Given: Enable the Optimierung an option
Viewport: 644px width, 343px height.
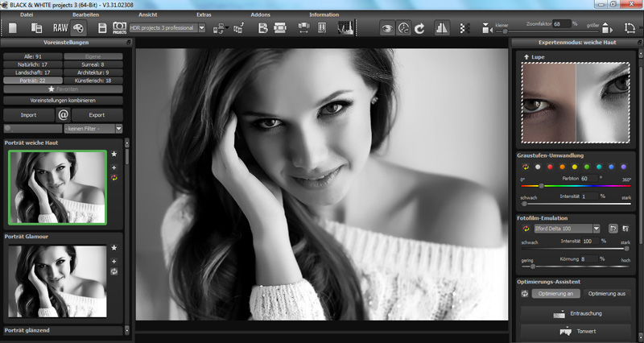Looking at the screenshot, I should 554,293.
